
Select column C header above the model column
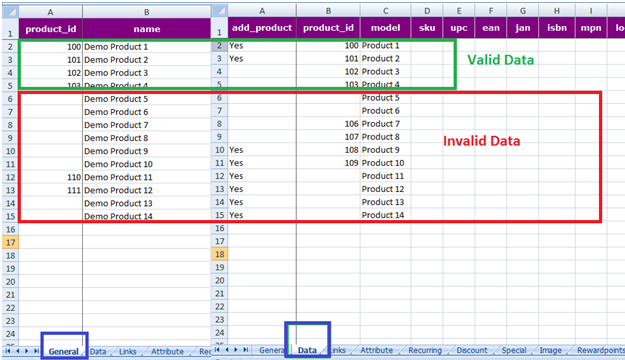[x=385, y=11]
